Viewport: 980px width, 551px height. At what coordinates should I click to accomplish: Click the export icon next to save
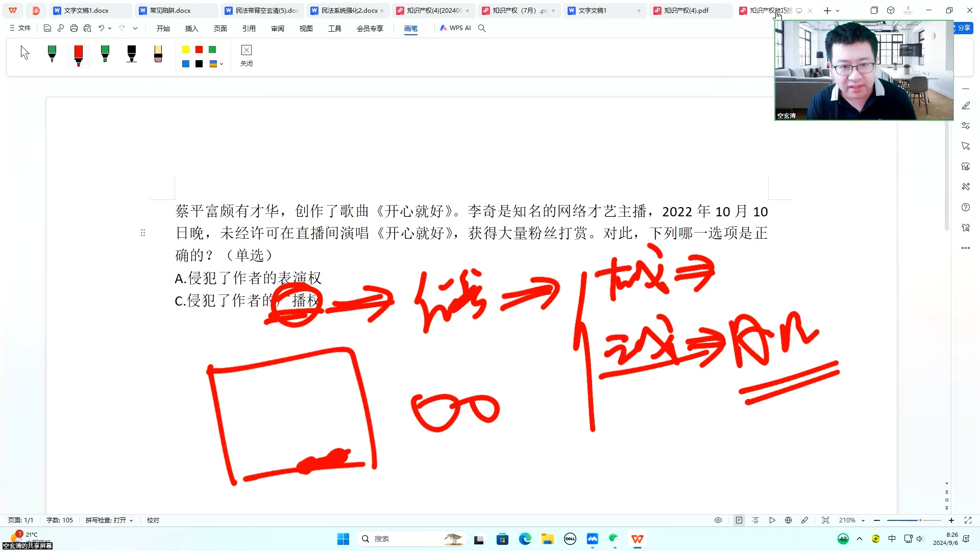[x=61, y=28]
